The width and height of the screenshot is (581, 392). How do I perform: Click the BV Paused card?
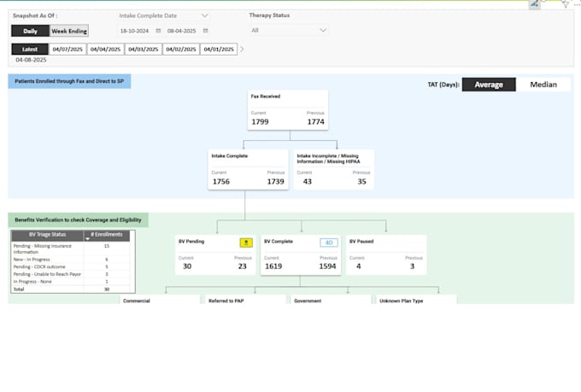pos(386,255)
